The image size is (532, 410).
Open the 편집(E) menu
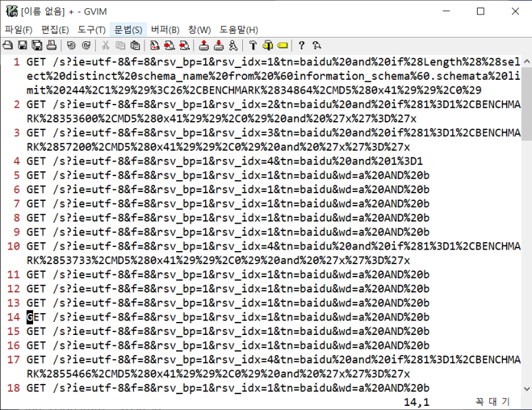55,30
